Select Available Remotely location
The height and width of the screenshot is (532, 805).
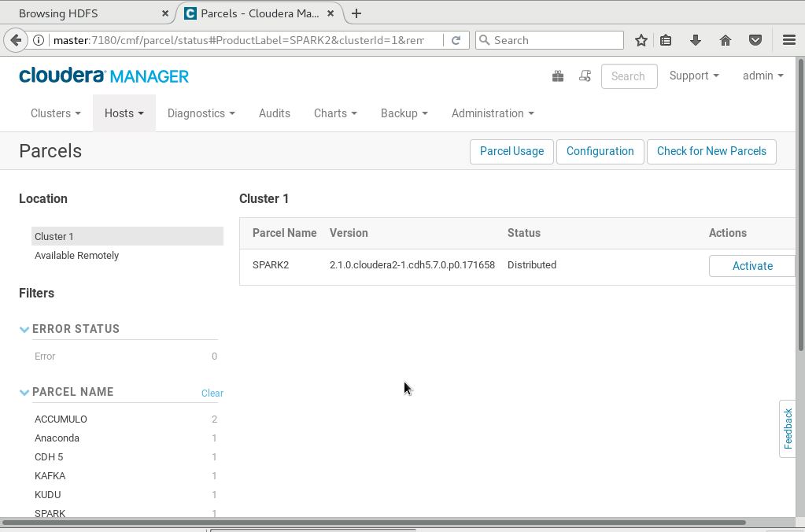tap(127, 255)
